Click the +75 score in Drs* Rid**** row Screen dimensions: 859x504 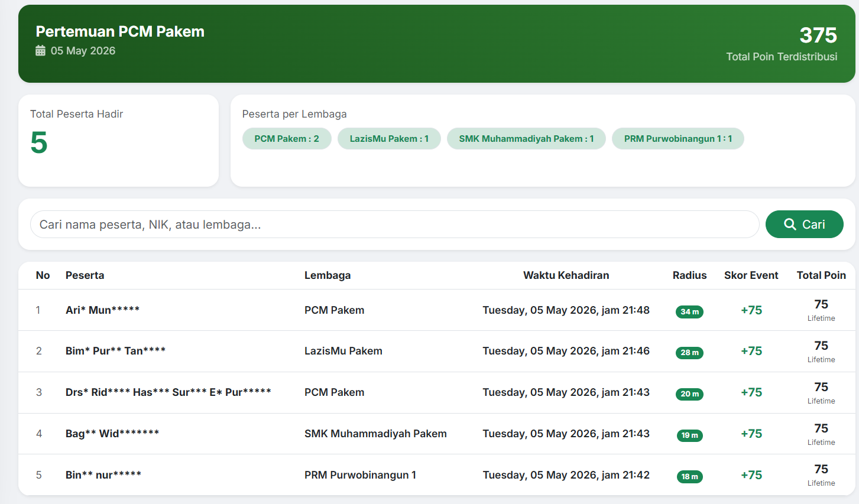[x=751, y=392]
